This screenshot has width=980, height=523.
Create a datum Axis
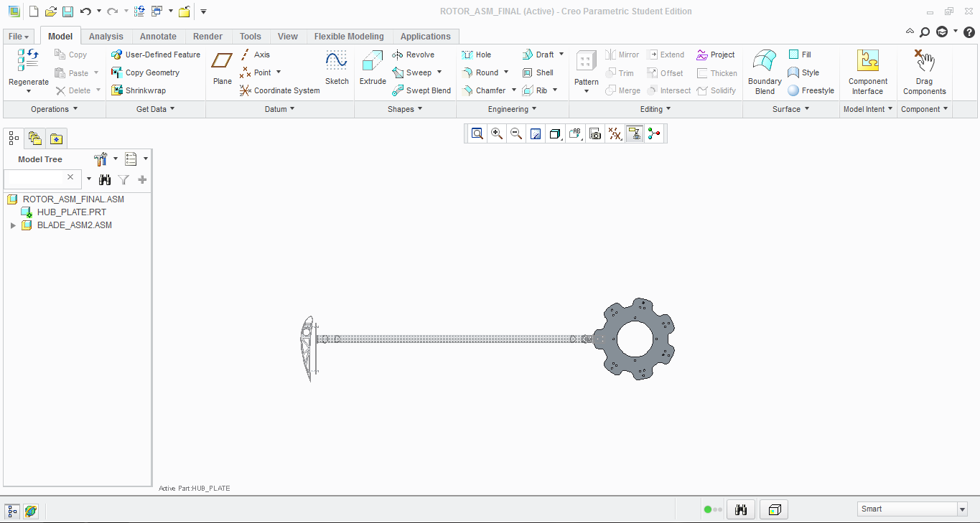pos(255,55)
